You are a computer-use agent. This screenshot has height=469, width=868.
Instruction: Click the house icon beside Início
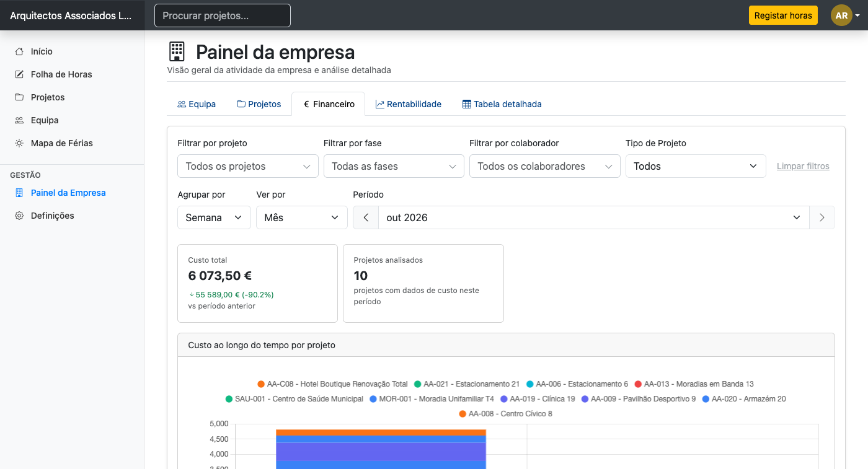(19, 51)
